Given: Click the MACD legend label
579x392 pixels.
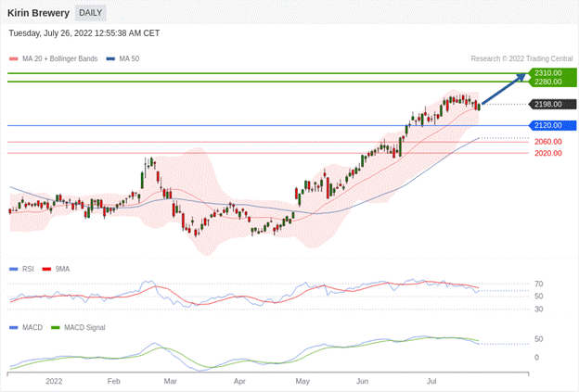Looking at the screenshot, I should pos(32,327).
